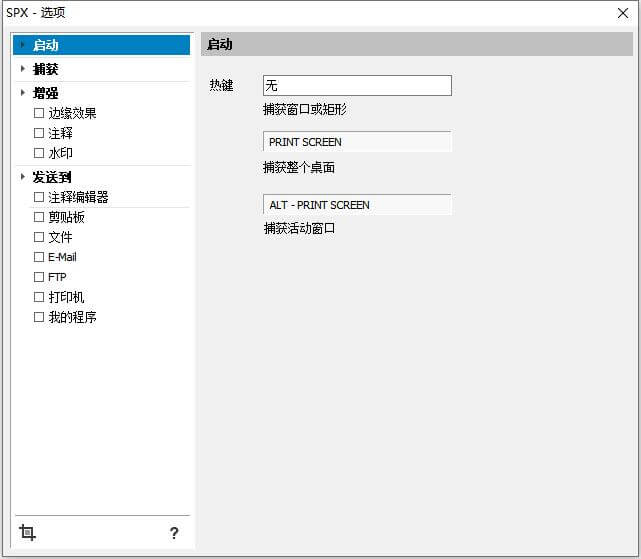Click the 热键 field showing 无

click(x=357, y=85)
